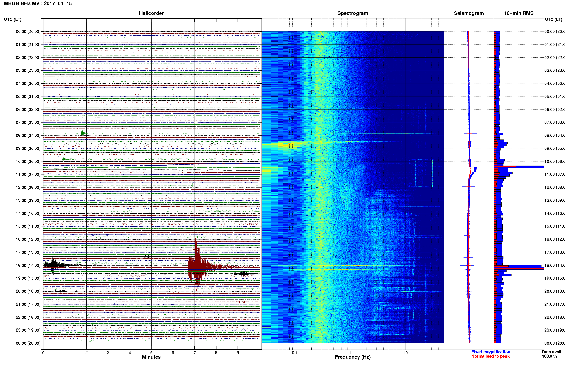
Task: Click the minute tick label 5 under Helicorder
Action: click(151, 353)
